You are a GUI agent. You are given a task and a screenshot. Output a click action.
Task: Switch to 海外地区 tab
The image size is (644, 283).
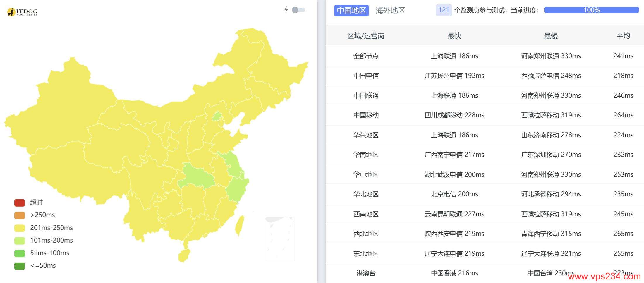[390, 11]
